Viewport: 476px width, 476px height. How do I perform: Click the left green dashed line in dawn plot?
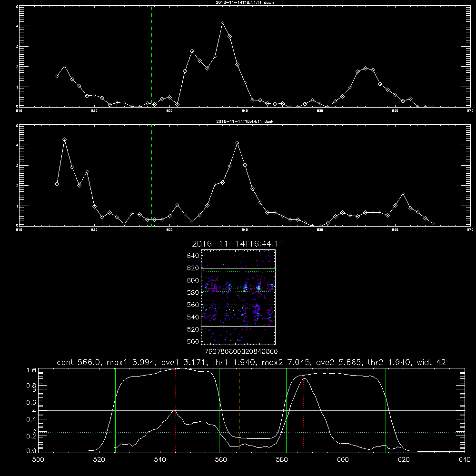pos(151,56)
